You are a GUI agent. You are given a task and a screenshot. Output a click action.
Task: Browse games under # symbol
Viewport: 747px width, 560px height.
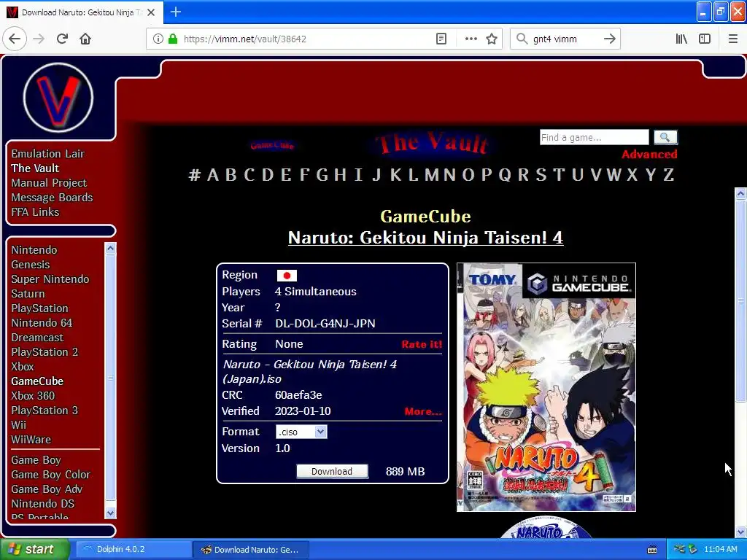coord(194,175)
